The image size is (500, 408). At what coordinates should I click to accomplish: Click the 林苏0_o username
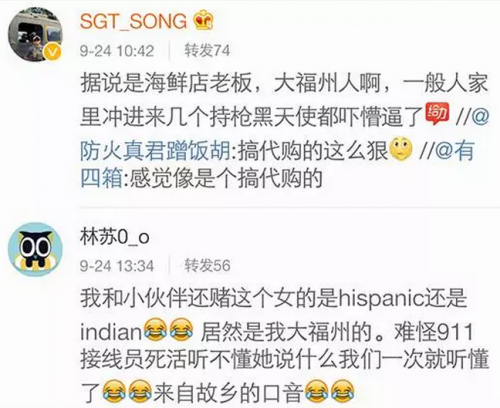(x=114, y=237)
